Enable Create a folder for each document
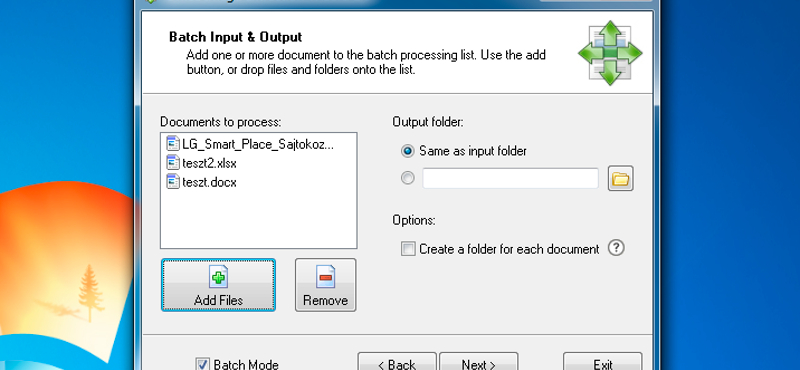Image resolution: width=800 pixels, height=370 pixels. coord(408,249)
